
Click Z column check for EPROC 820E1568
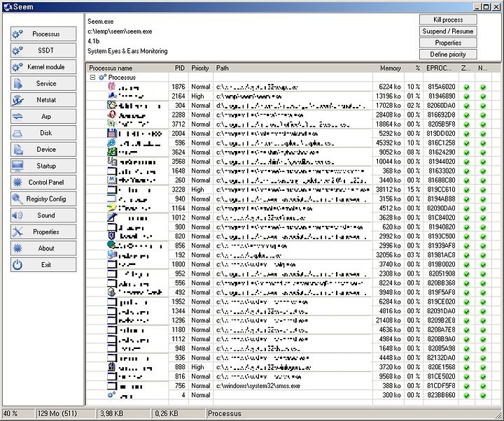point(466,367)
